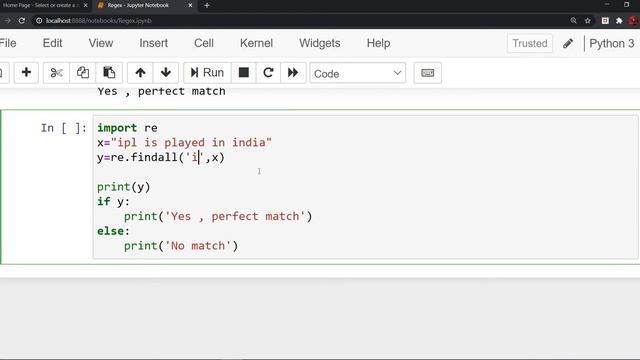
Task: Open the cell type Code dropdown
Action: [358, 73]
